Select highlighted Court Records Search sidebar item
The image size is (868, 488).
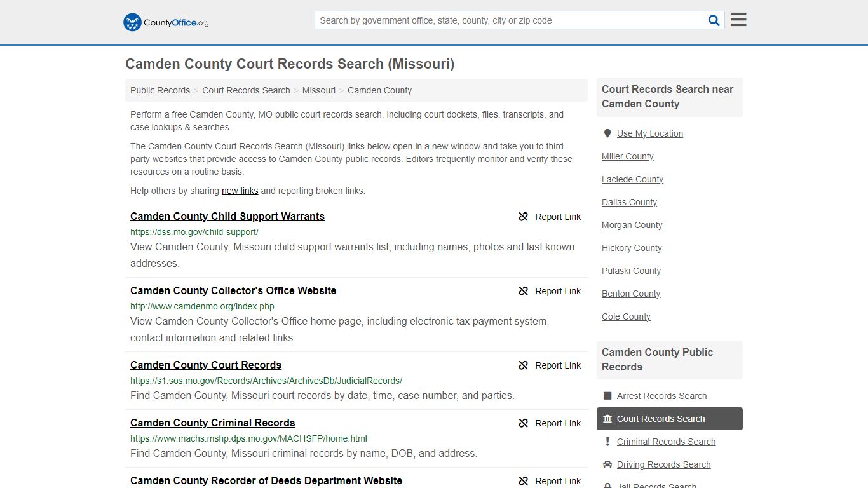[x=670, y=419]
